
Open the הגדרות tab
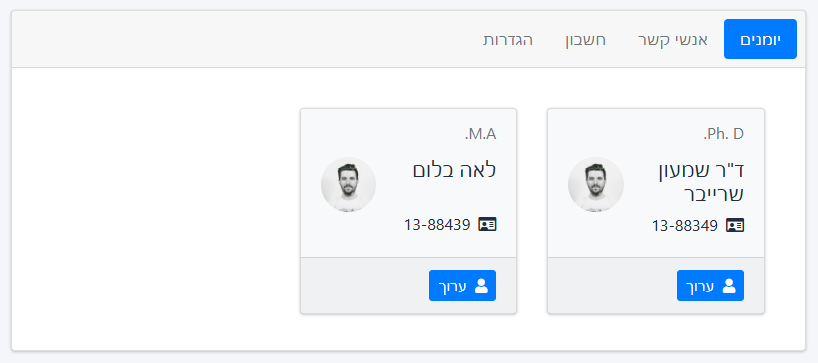(x=508, y=40)
